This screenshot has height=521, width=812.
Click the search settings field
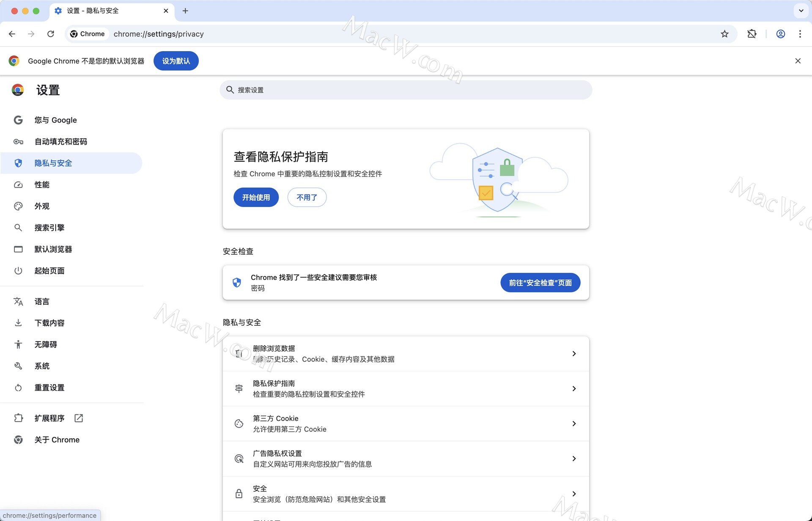406,90
